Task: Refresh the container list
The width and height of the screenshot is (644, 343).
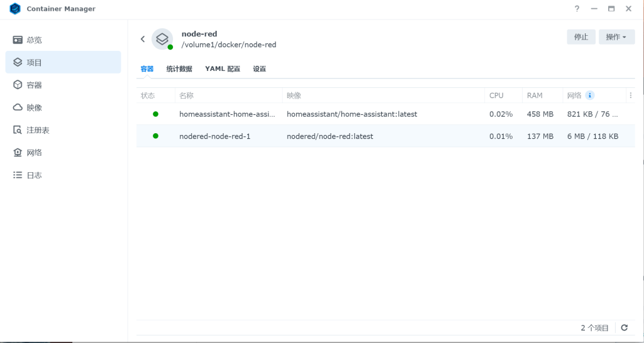Action: 625,327
